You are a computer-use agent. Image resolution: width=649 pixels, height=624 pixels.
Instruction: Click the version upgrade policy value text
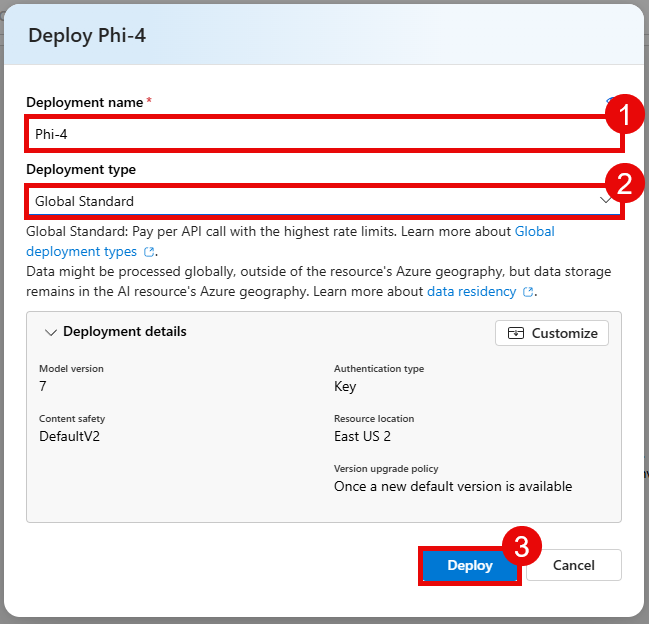(x=453, y=486)
